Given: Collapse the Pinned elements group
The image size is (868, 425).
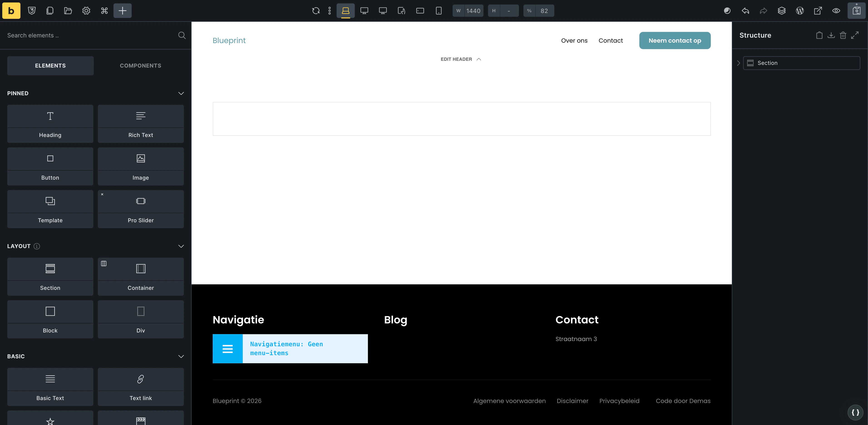Looking at the screenshot, I should (x=181, y=93).
